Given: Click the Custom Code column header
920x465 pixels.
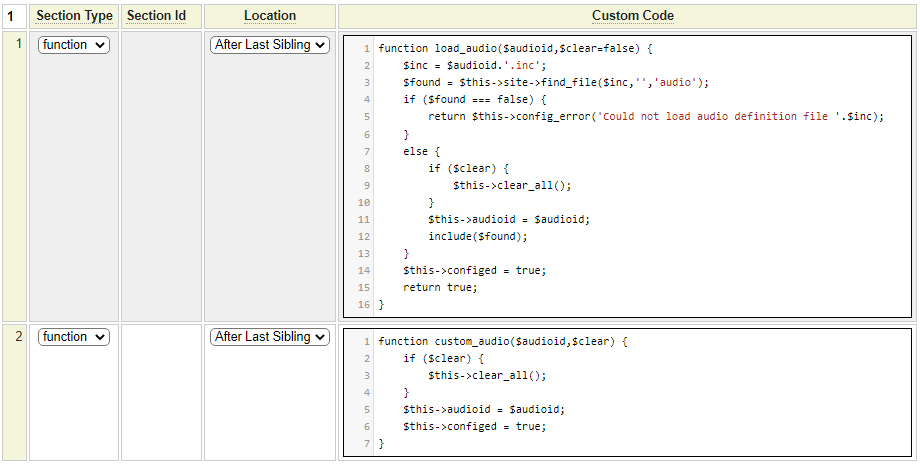Looking at the screenshot, I should tap(632, 16).
